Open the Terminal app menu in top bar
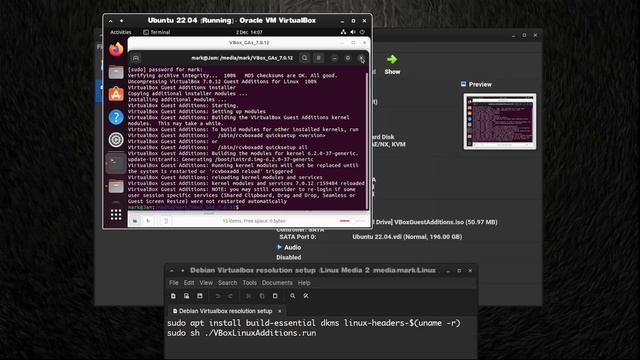 pos(157,32)
